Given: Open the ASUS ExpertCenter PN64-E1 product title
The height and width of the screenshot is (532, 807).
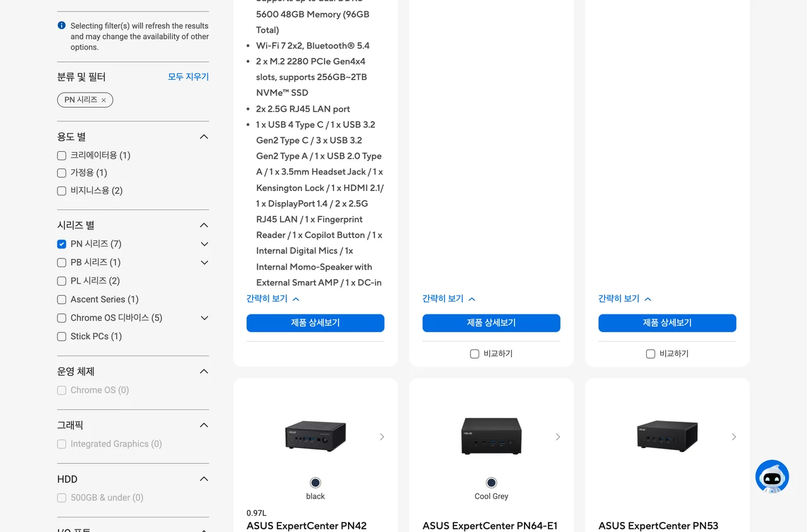Looking at the screenshot, I should tap(490, 526).
